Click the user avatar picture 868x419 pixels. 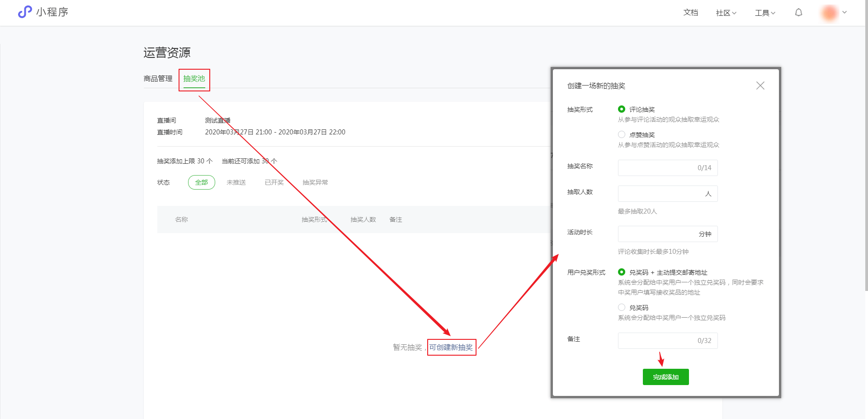point(830,13)
